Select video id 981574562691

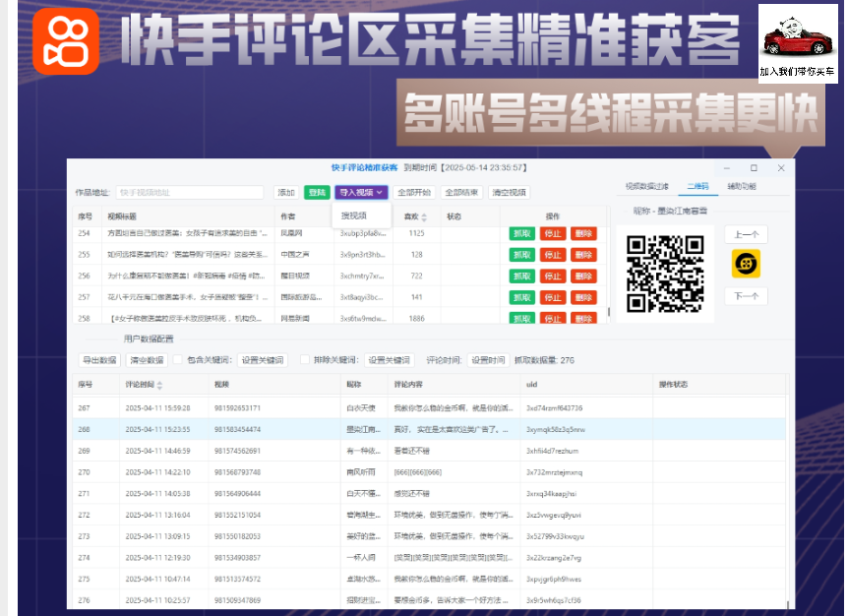[x=237, y=451]
